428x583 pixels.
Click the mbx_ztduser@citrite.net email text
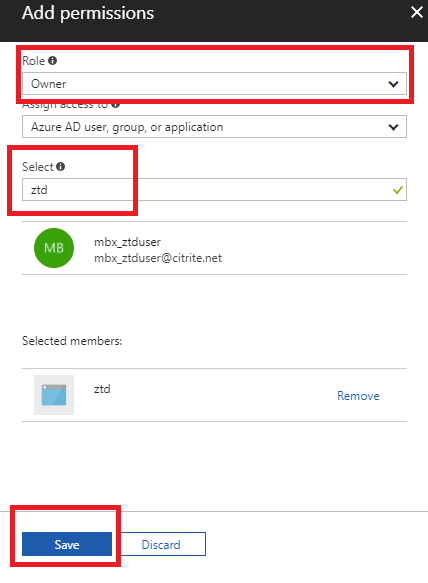click(158, 258)
